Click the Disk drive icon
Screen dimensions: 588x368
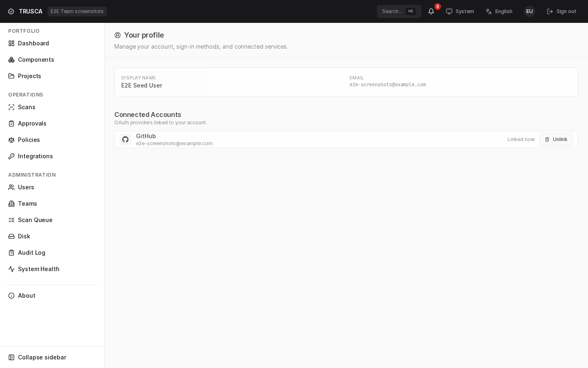point(11,236)
